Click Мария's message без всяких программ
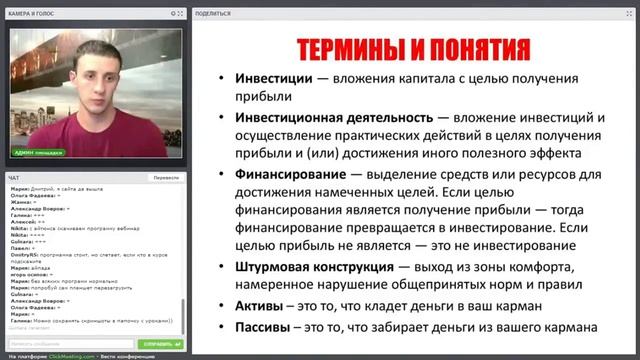The width and height of the screenshot is (640, 360). point(64,281)
